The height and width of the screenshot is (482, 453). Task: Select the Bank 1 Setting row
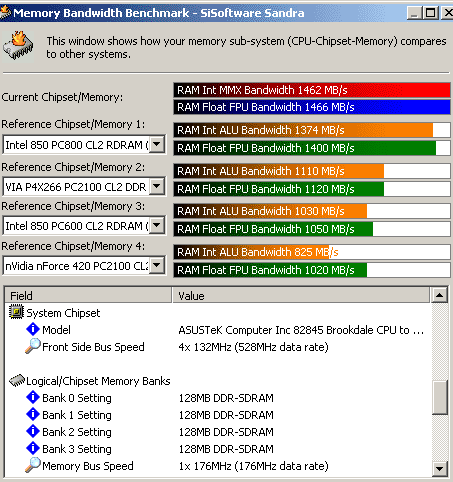[x=218, y=415]
